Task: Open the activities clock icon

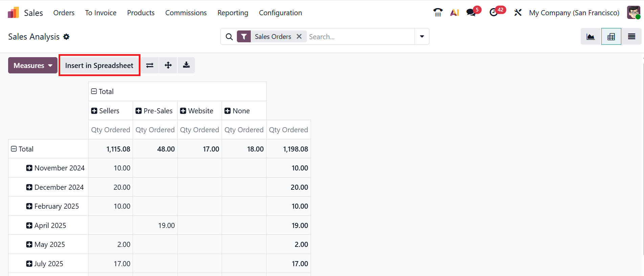Action: (494, 13)
